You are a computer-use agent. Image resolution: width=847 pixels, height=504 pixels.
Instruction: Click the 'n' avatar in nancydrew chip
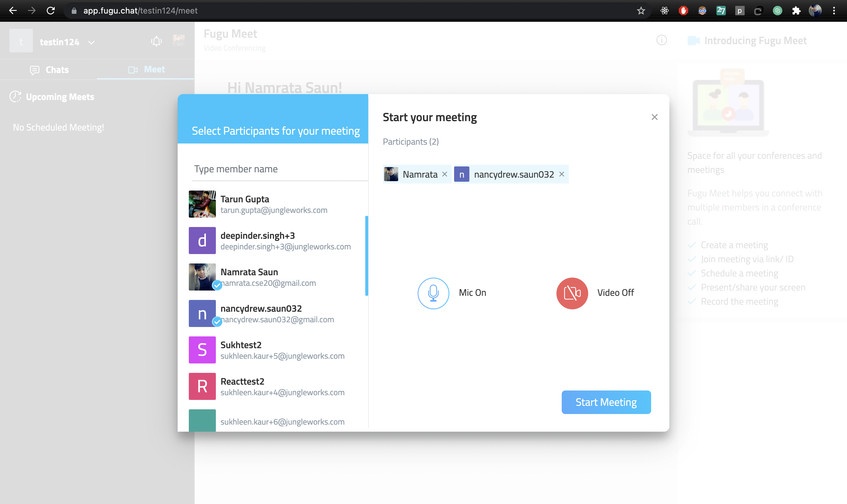[x=461, y=174]
